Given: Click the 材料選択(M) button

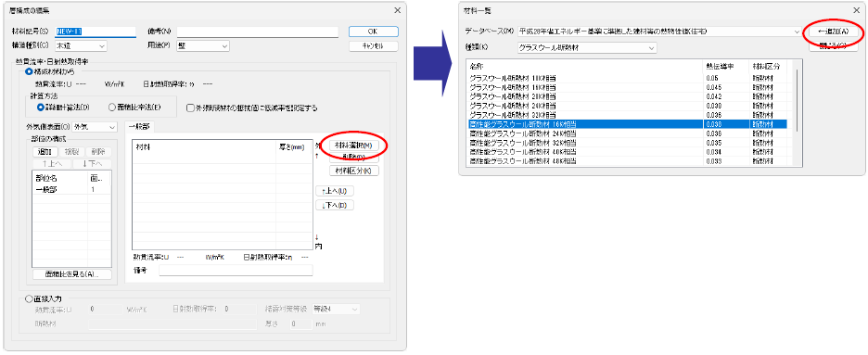Looking at the screenshot, I should (353, 146).
